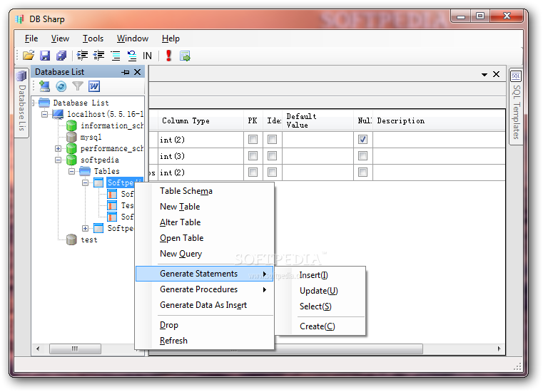The width and height of the screenshot is (543, 392).
Task: Select the localhost server node
Action: click(106, 114)
